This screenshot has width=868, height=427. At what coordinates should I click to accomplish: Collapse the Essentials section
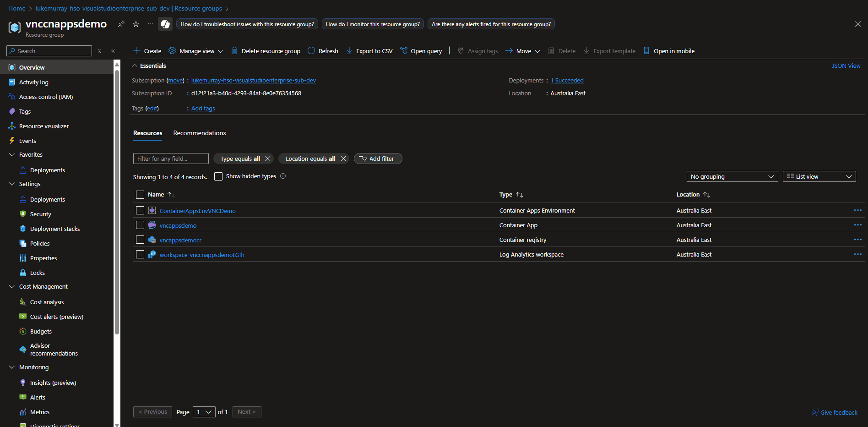[135, 66]
